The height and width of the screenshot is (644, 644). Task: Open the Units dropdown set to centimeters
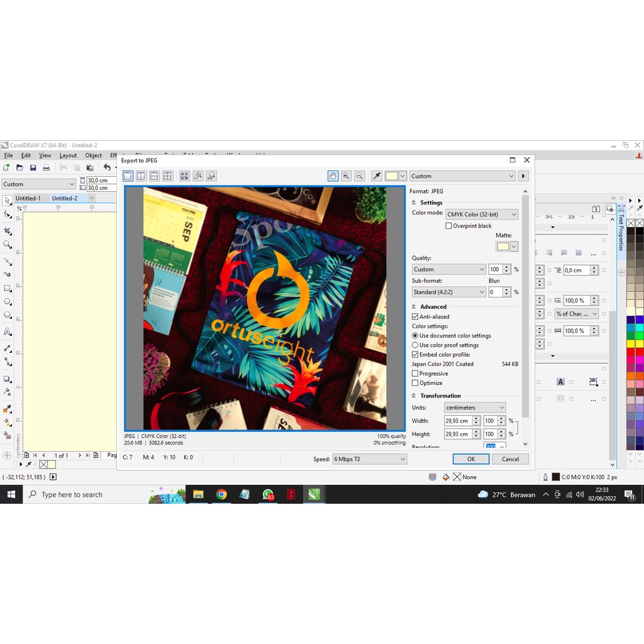(x=475, y=408)
